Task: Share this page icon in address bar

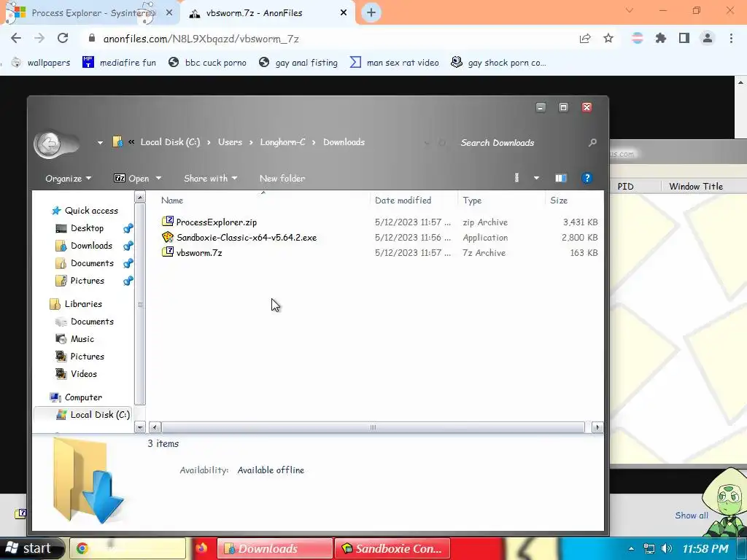Action: click(585, 39)
